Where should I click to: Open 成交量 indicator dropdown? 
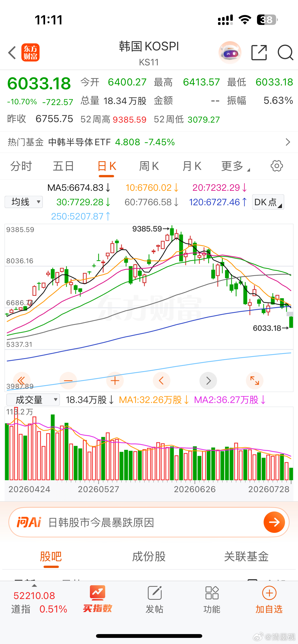point(33,400)
